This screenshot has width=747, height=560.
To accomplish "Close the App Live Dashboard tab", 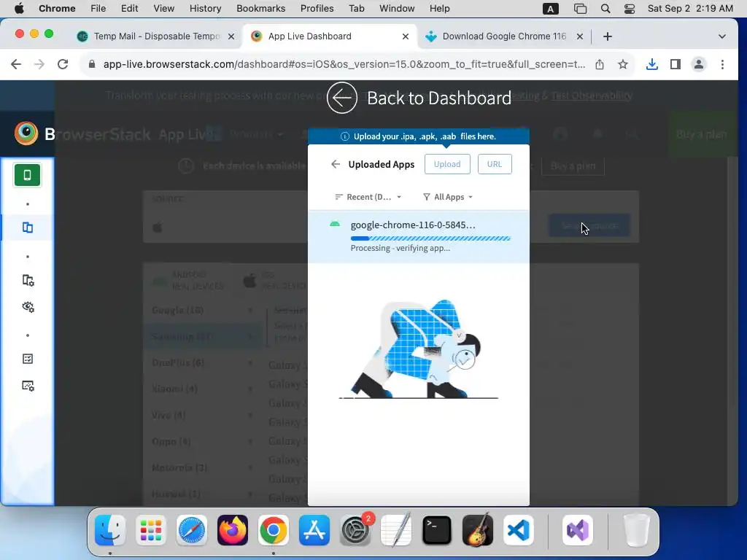I will [x=406, y=36].
